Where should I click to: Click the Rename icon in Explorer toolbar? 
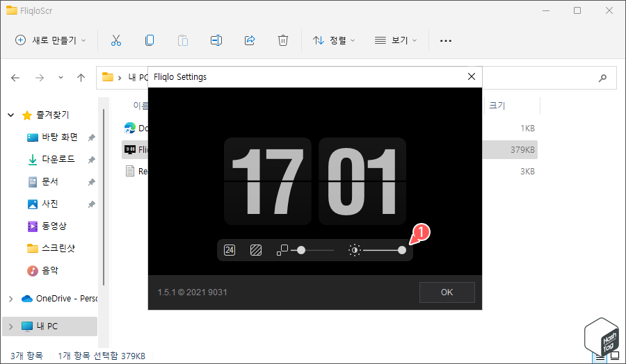pyautogui.click(x=216, y=40)
